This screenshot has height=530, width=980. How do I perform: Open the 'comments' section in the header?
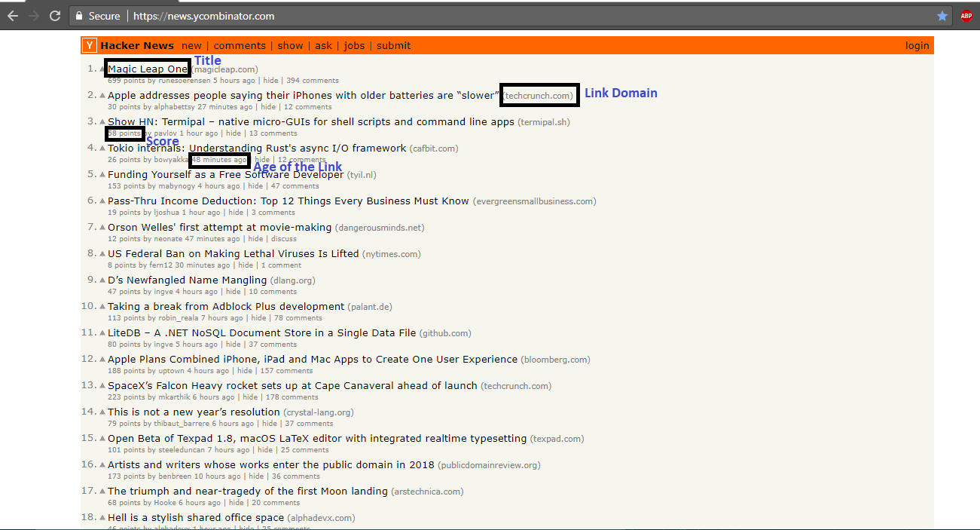point(240,45)
